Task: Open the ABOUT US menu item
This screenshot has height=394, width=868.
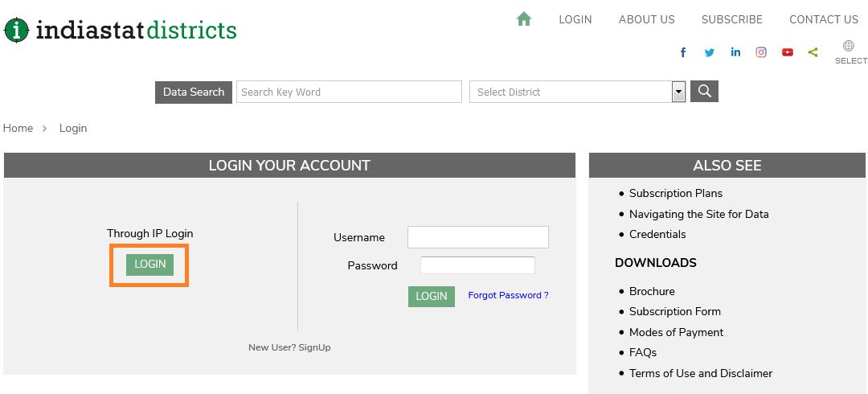Action: coord(646,19)
